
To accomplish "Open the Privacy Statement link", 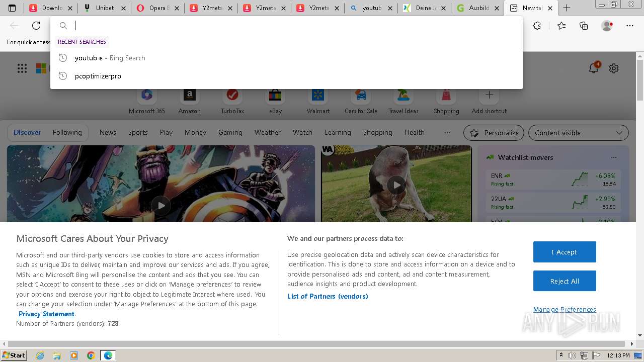I will (46, 314).
